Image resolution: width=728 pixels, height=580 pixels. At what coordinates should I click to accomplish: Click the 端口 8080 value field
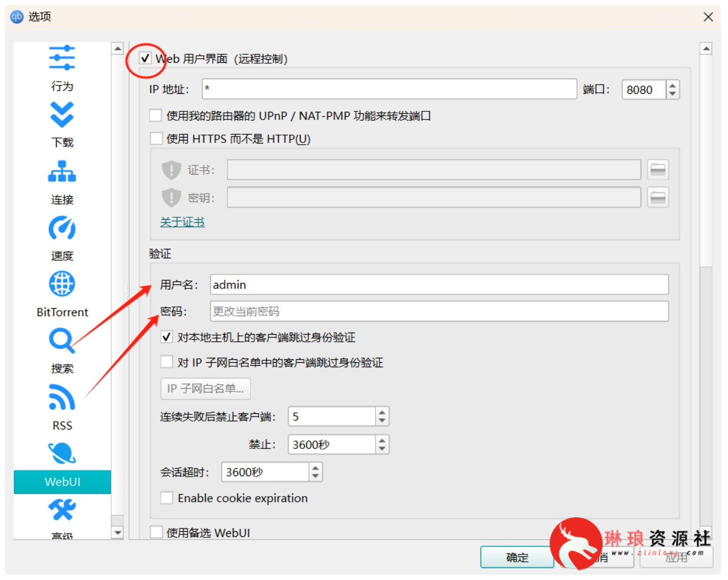tap(644, 90)
